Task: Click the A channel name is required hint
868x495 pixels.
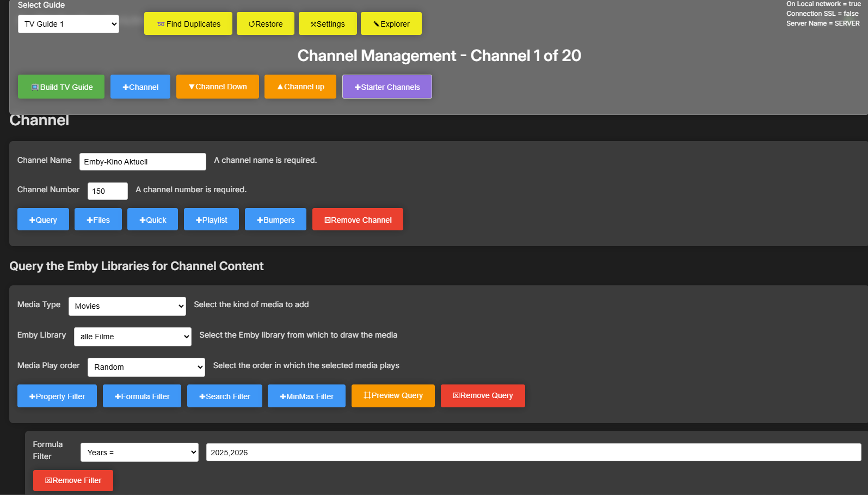Action: [x=266, y=160]
